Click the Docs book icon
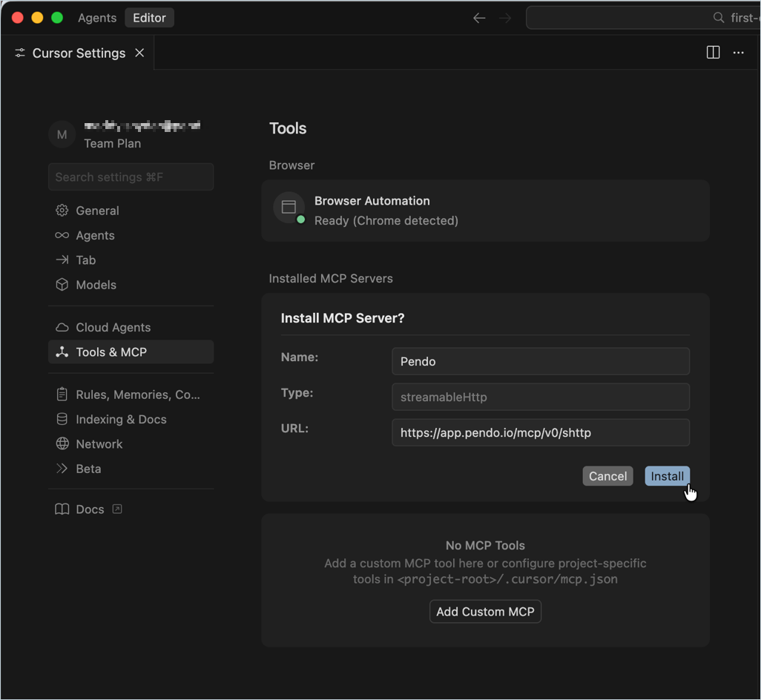The width and height of the screenshot is (761, 700). 62,509
